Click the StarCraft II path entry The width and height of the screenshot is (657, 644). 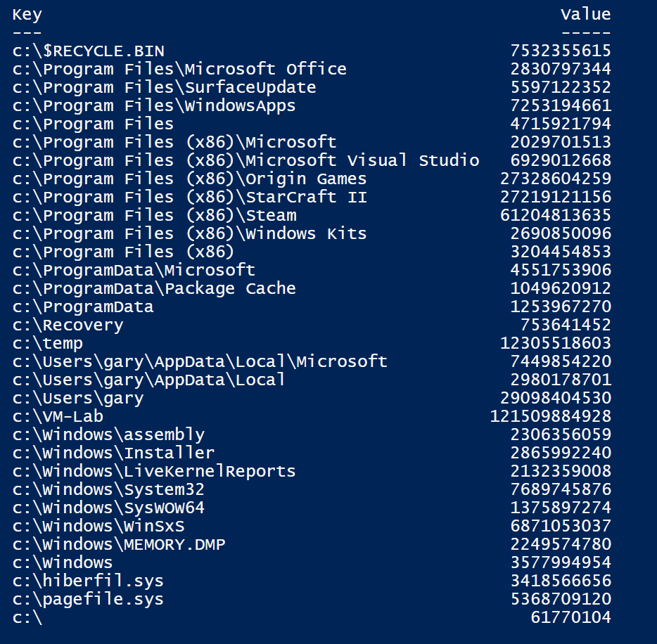point(190,197)
